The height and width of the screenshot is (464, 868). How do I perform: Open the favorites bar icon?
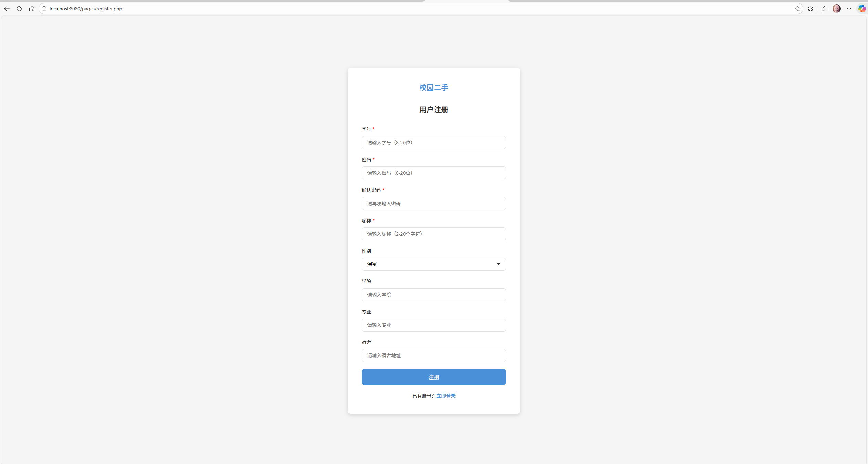[824, 9]
